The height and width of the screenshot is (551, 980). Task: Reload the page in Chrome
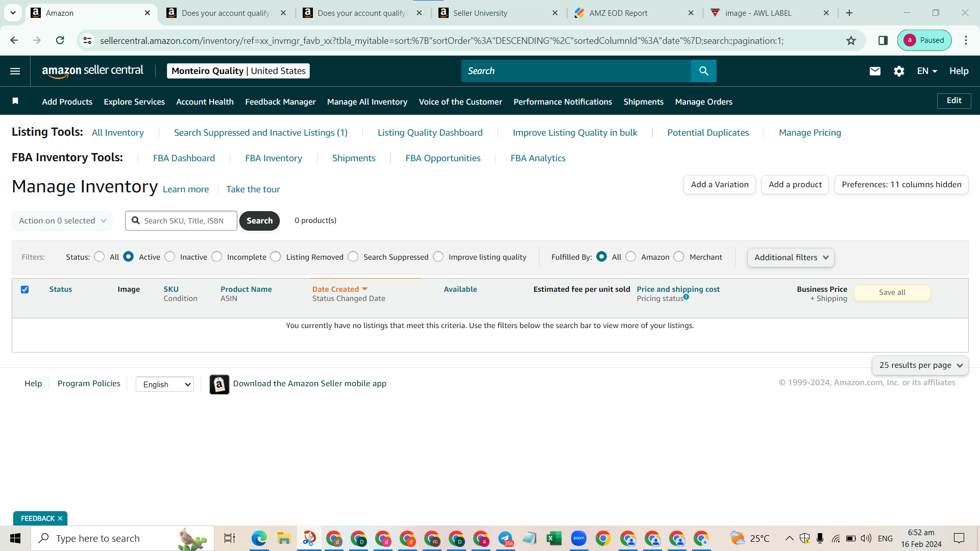click(60, 40)
